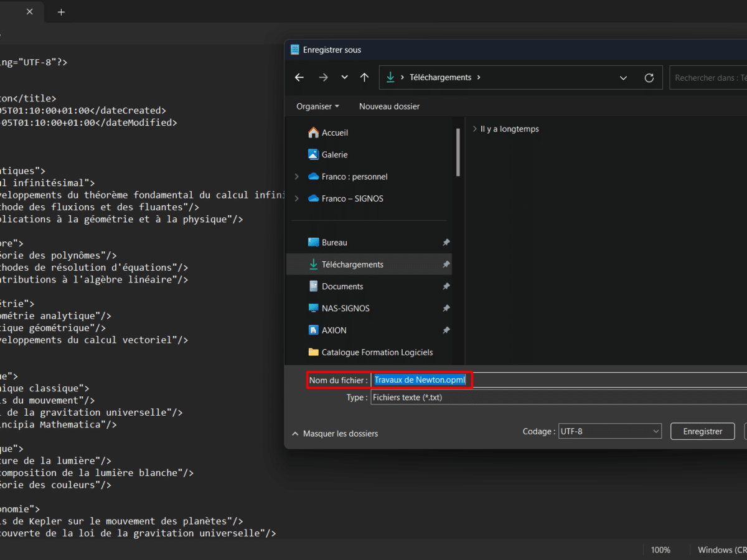Click the Enregistrer button
The image size is (747, 560).
tap(702, 431)
